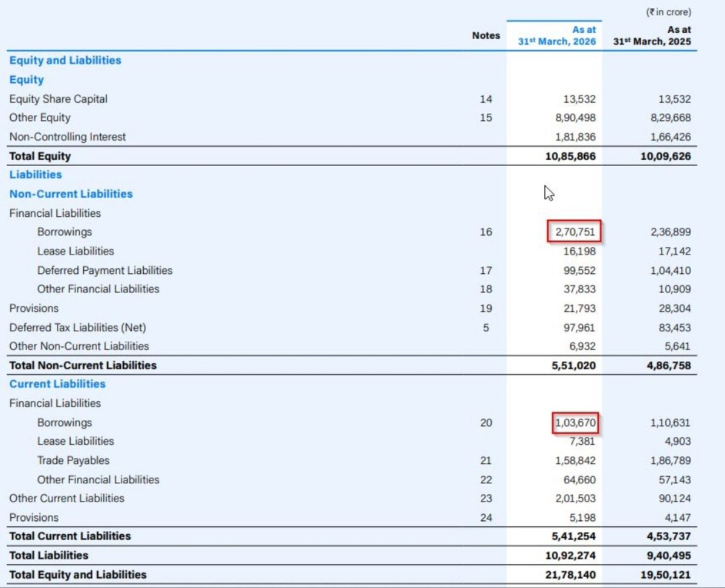Click the 'Total Equity' row label
725x588 pixels.
pyautogui.click(x=40, y=156)
